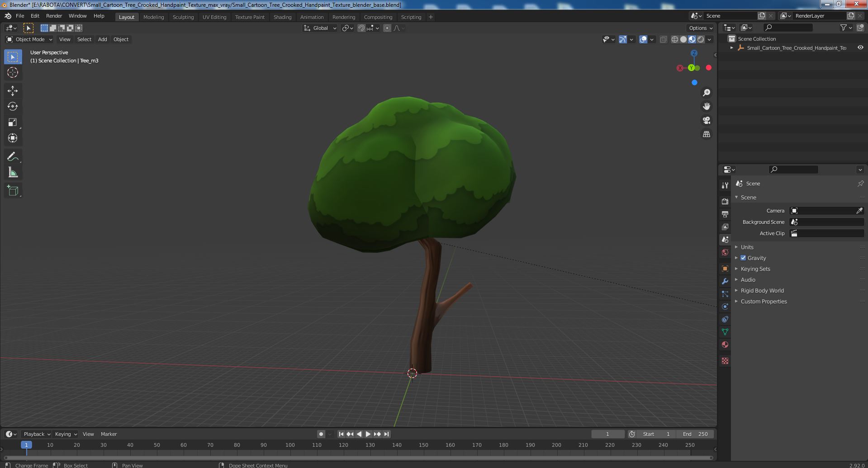
Task: Toggle snapping magnet icon
Action: 361,28
